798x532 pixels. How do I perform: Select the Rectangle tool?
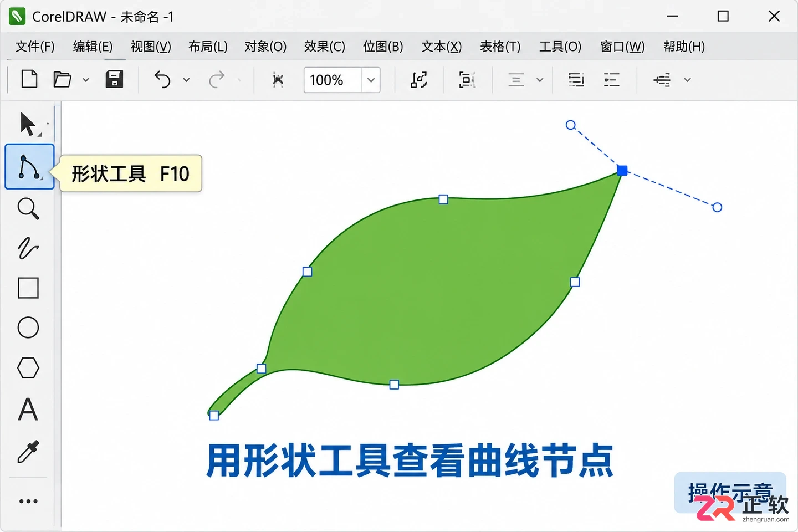pos(28,288)
